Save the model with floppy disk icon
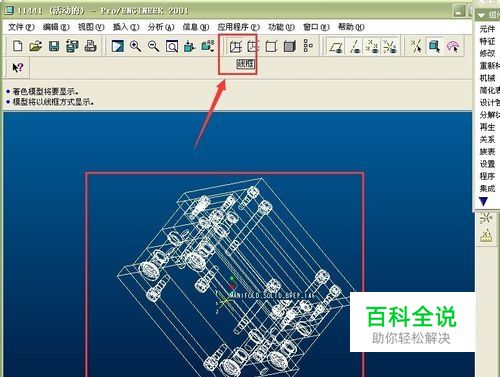The width and height of the screenshot is (500, 377). (x=54, y=46)
